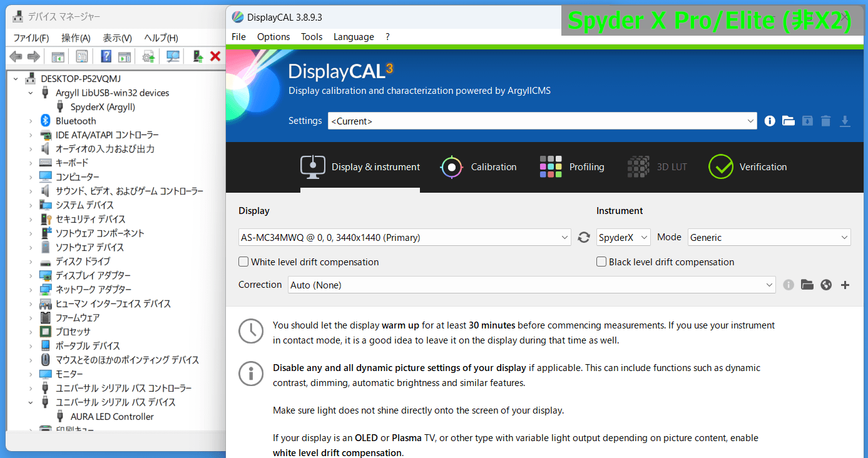Click the Device Manager title bar icon
The height and width of the screenshot is (458, 868).
tap(18, 16)
